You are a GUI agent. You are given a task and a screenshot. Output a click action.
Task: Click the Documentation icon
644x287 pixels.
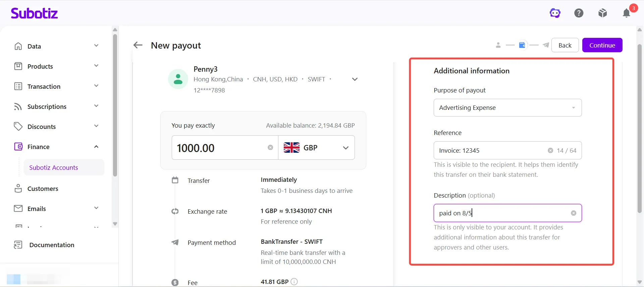[18, 245]
